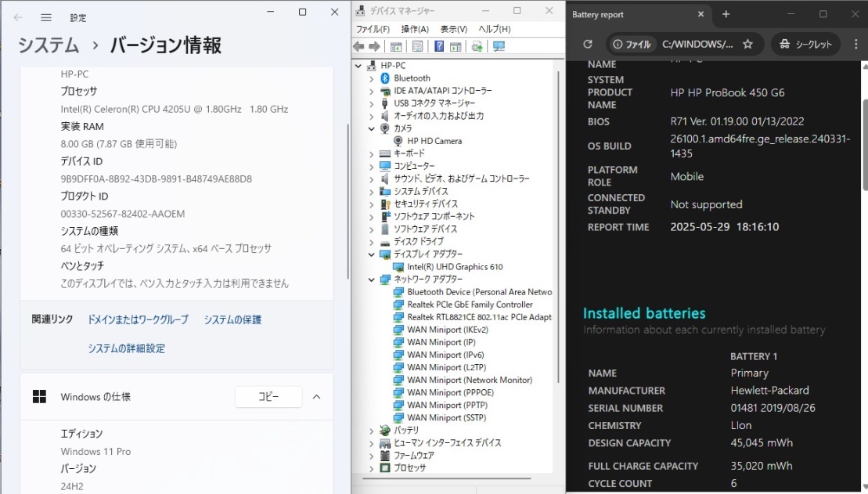Select the HP HD Camera device icon

[398, 141]
